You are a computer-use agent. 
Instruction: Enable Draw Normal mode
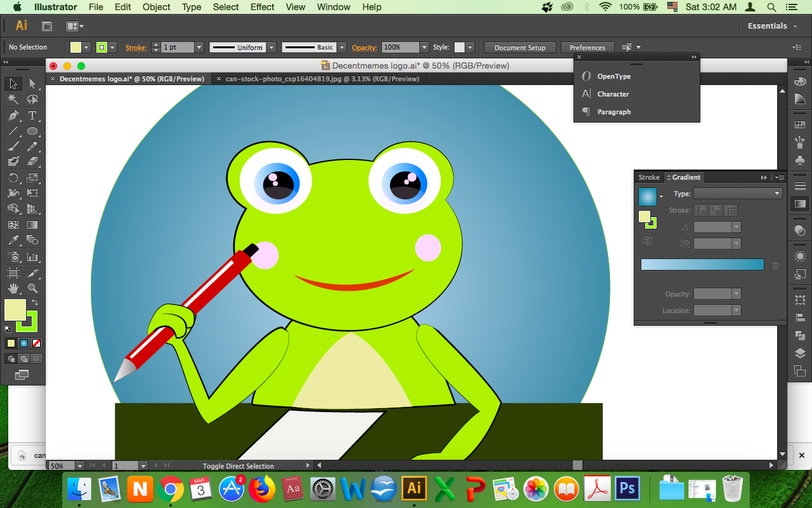(11, 359)
